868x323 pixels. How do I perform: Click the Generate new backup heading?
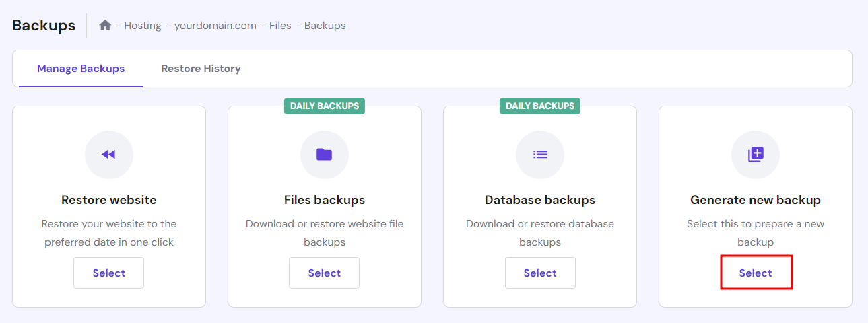[756, 200]
